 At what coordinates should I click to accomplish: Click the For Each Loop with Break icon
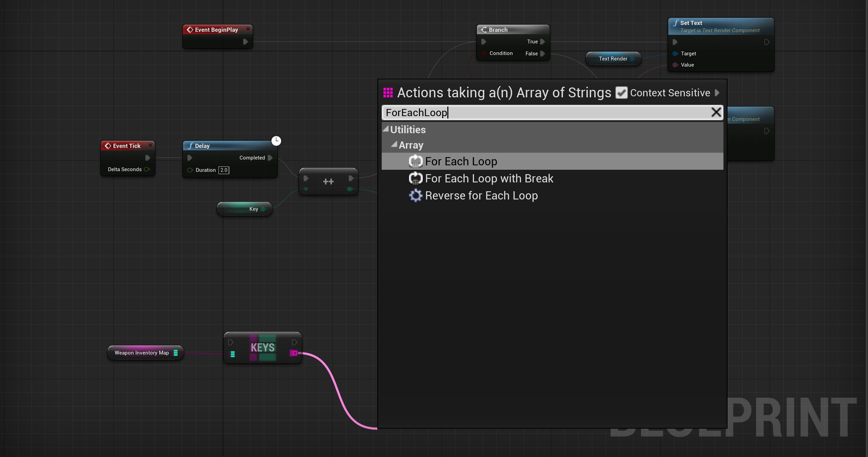pos(416,178)
